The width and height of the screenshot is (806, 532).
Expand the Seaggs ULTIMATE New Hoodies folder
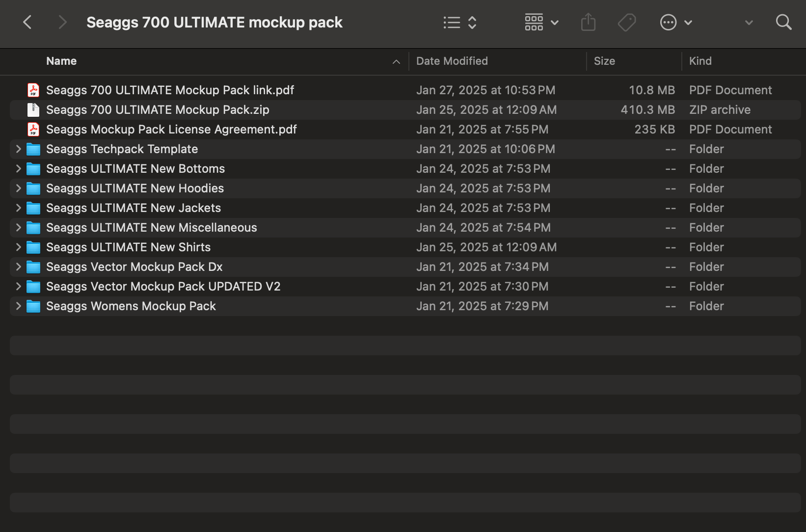pyautogui.click(x=18, y=188)
